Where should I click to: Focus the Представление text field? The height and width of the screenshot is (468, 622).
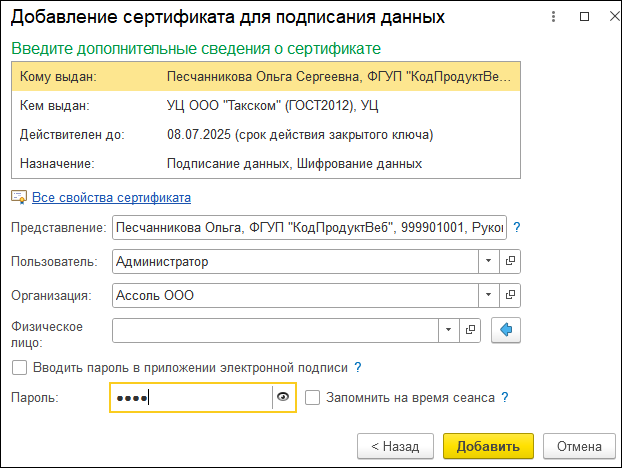[310, 228]
